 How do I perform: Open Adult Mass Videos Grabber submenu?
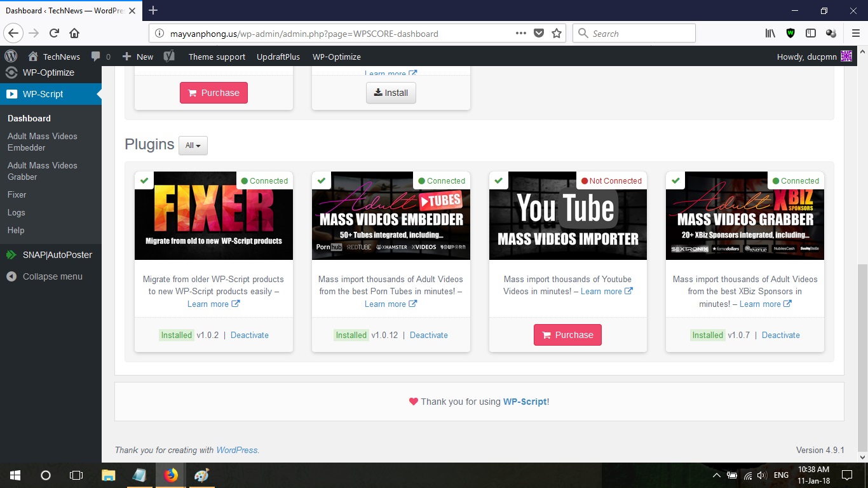pyautogui.click(x=43, y=171)
